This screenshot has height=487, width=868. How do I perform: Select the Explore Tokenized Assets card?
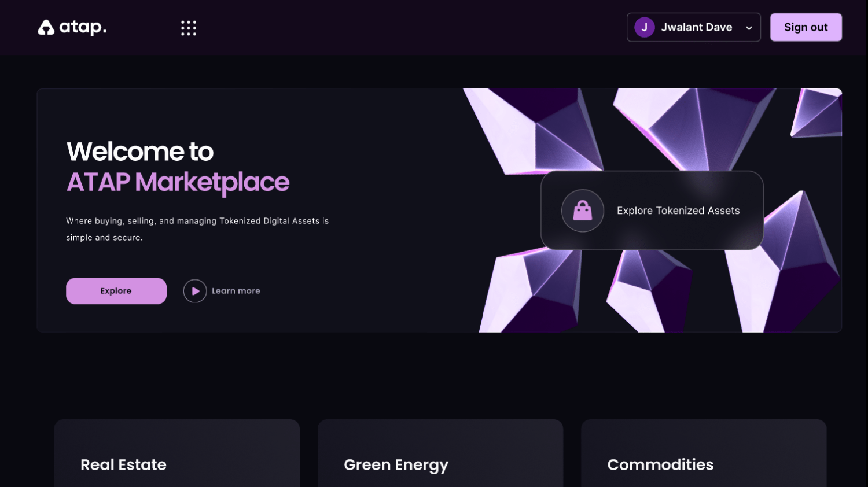coord(652,211)
